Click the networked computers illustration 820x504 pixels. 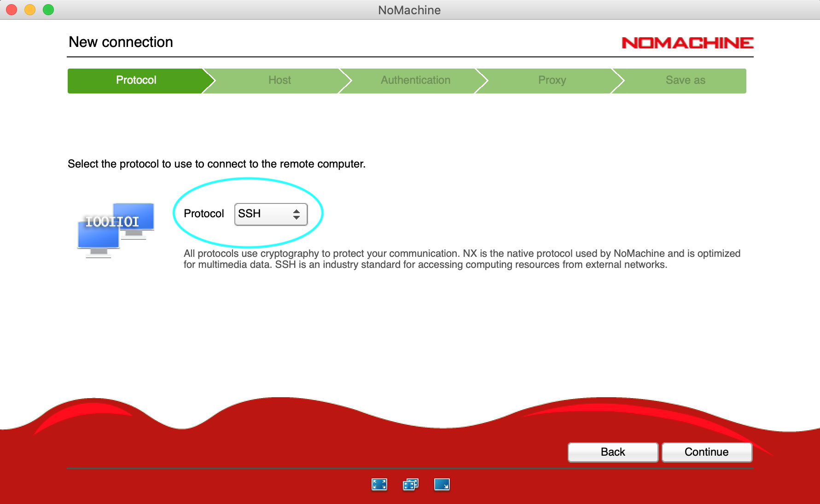point(116,230)
